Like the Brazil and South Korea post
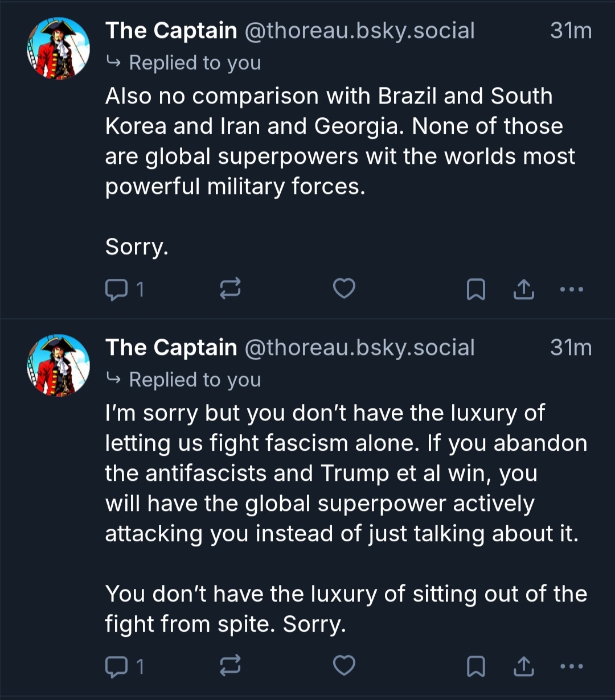The image size is (615, 700). pyautogui.click(x=344, y=289)
